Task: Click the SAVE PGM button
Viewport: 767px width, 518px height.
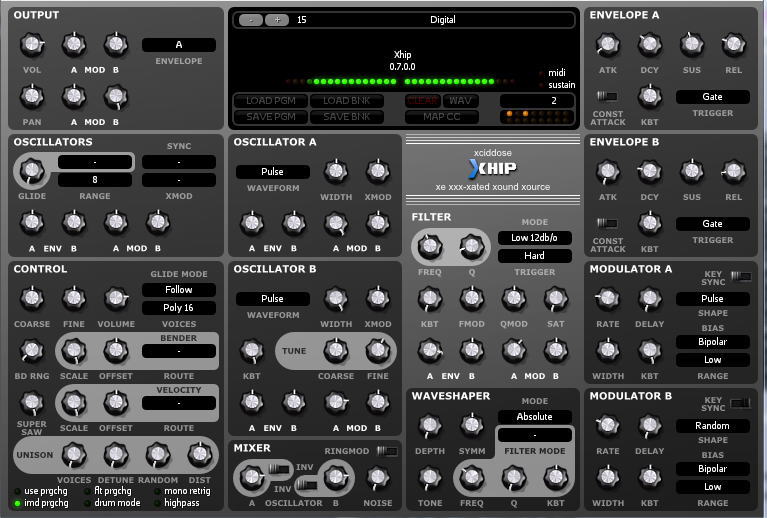Action: coord(271,117)
